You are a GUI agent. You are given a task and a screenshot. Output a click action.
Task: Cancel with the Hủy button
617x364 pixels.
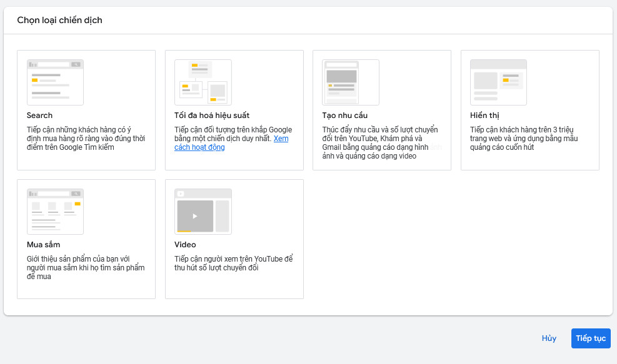click(549, 338)
